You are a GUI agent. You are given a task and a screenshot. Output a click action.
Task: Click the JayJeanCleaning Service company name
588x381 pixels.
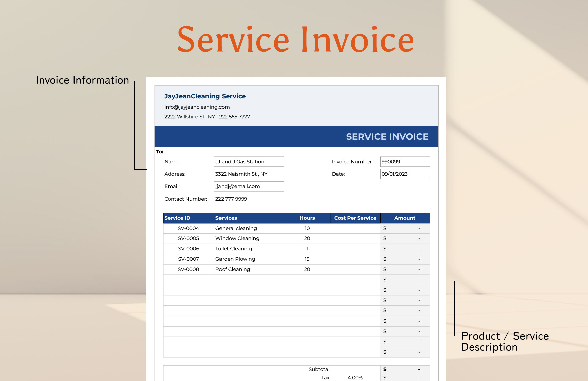point(205,96)
